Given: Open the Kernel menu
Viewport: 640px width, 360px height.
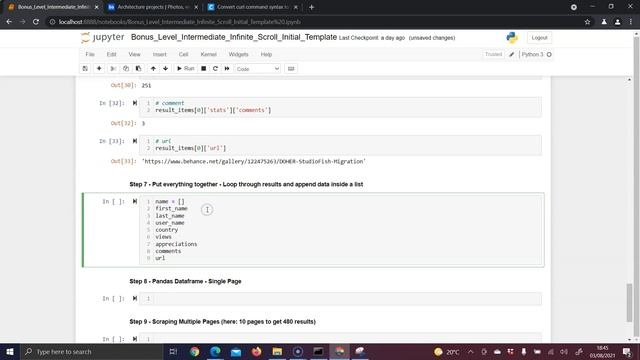Looking at the screenshot, I should (209, 54).
